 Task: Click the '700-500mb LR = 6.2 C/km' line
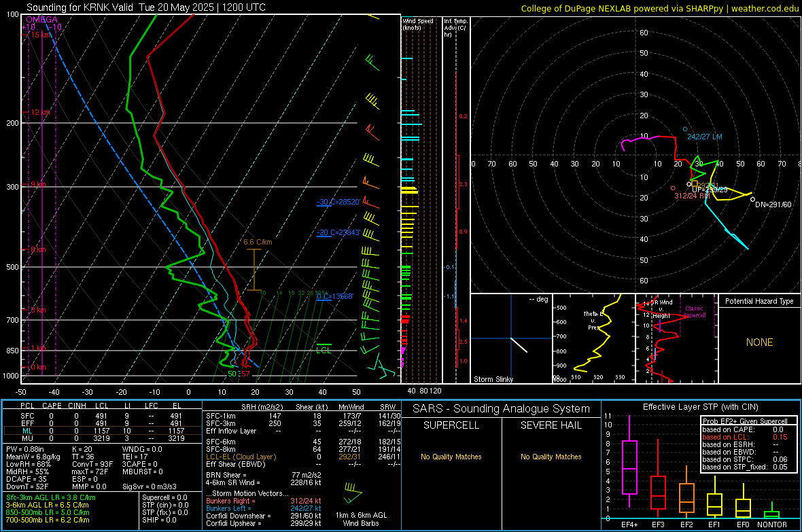(48, 520)
